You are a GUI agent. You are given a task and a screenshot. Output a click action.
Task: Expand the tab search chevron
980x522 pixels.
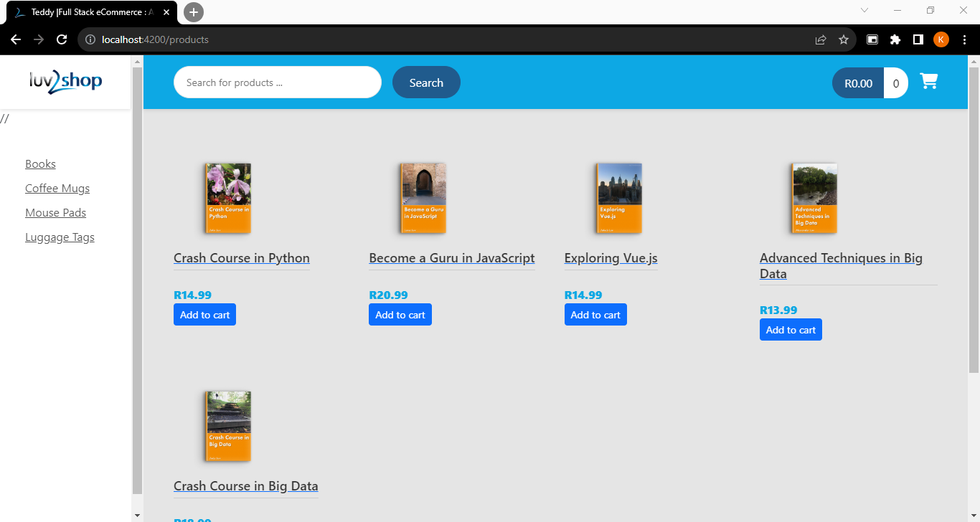864,10
